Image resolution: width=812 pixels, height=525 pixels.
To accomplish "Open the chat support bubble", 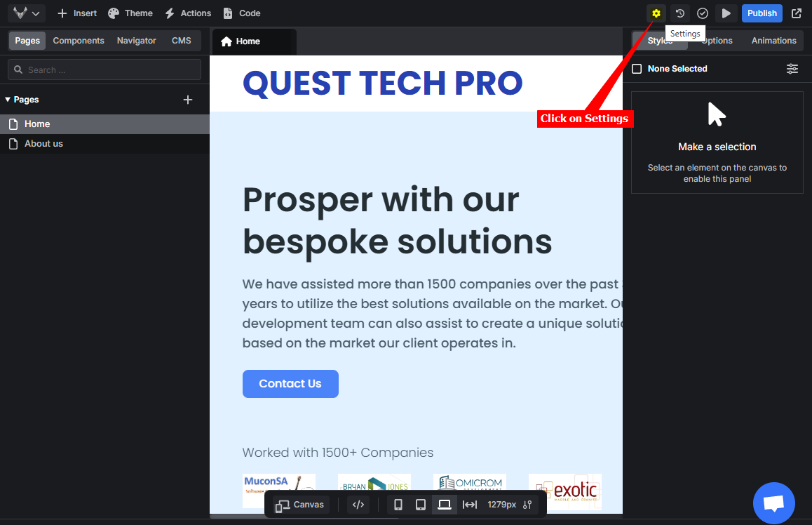I will tap(773, 503).
